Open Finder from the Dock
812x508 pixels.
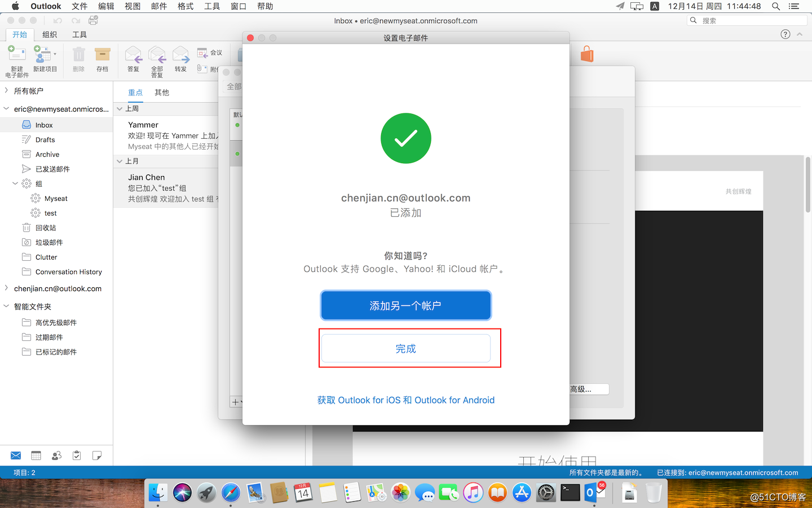158,493
